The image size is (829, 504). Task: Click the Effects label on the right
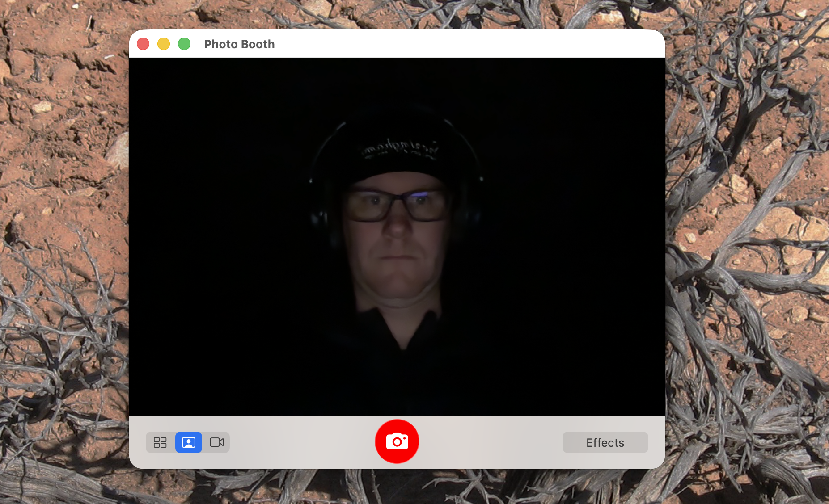605,442
